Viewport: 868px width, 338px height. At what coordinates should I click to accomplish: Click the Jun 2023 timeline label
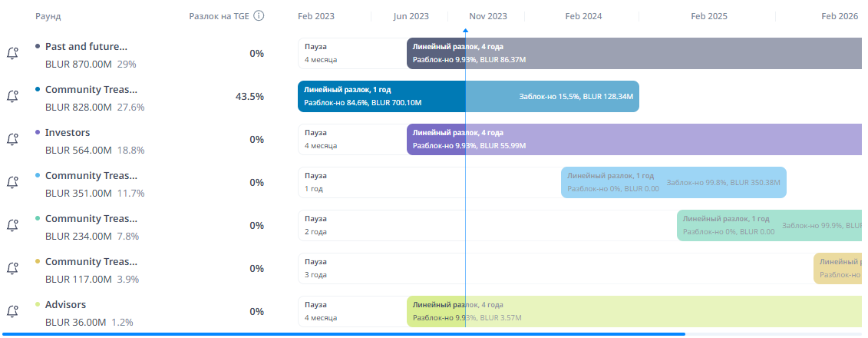[x=411, y=16]
